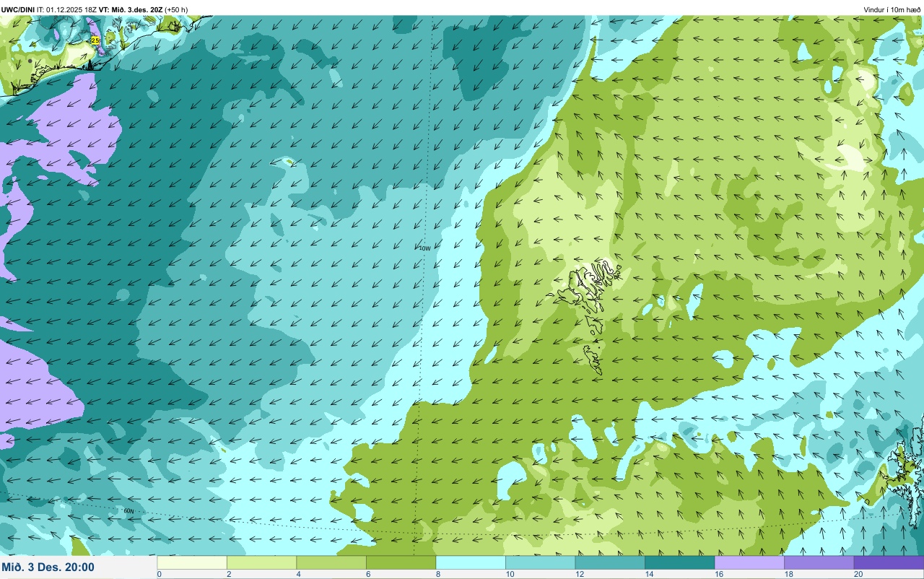Click the 'Vindur í 10m hæð' title text
This screenshot has width=924, height=579.
892,9
